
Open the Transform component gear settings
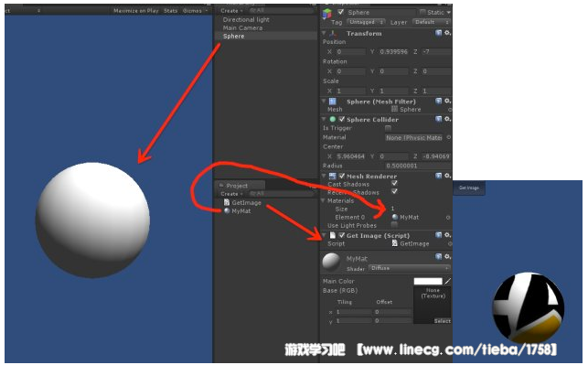tap(447, 33)
